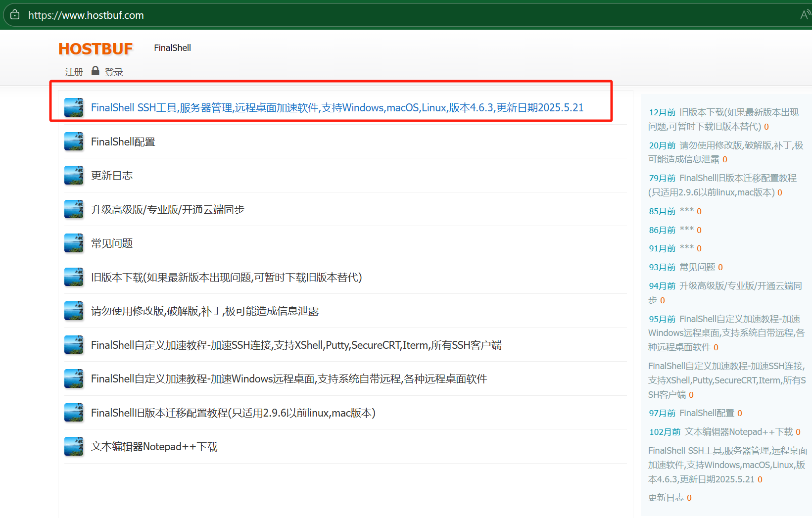Open FinalShell旧版本迁移配置教程 post in main list

click(x=234, y=413)
